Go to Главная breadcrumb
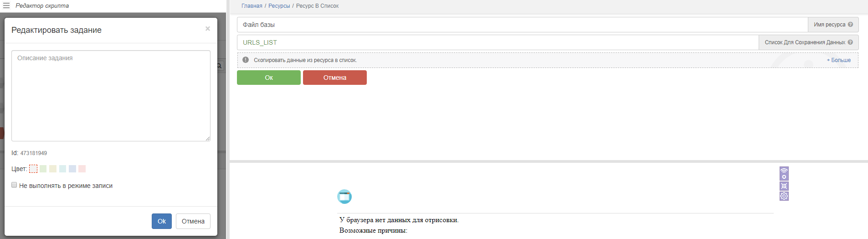 click(252, 6)
